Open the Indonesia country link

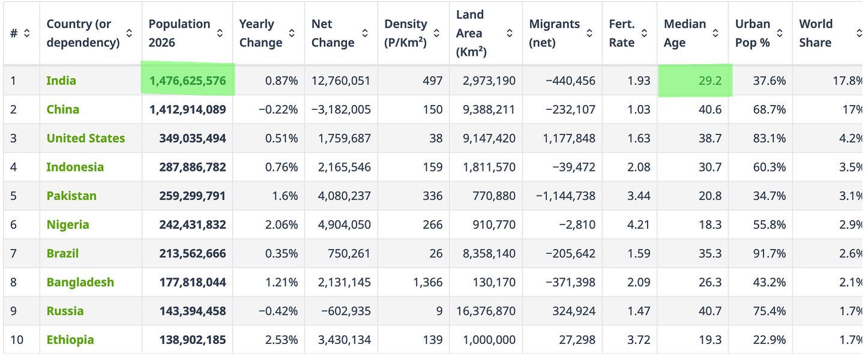click(75, 167)
